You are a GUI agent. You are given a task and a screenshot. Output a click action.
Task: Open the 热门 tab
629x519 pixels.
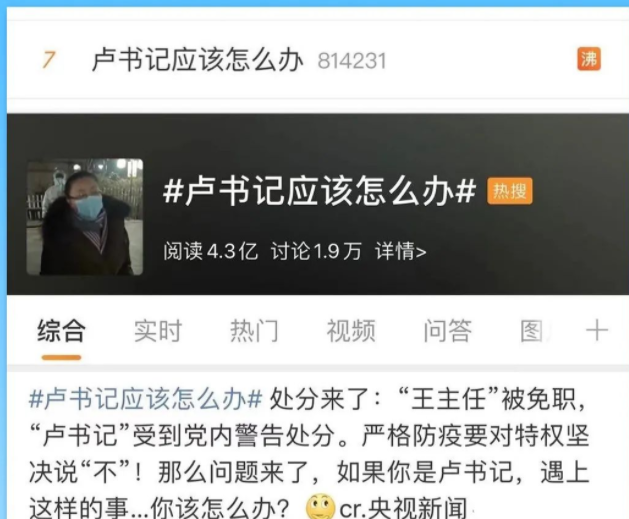[x=254, y=331]
